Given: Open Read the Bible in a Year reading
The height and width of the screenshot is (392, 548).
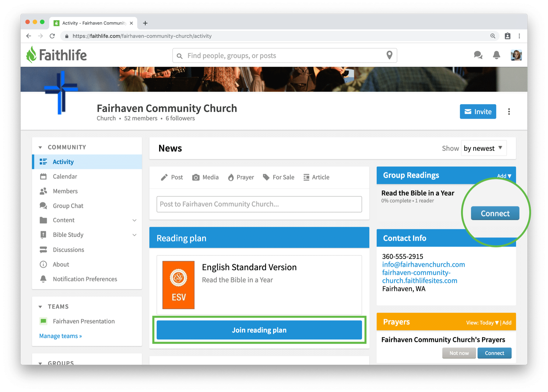Looking at the screenshot, I should tap(418, 193).
